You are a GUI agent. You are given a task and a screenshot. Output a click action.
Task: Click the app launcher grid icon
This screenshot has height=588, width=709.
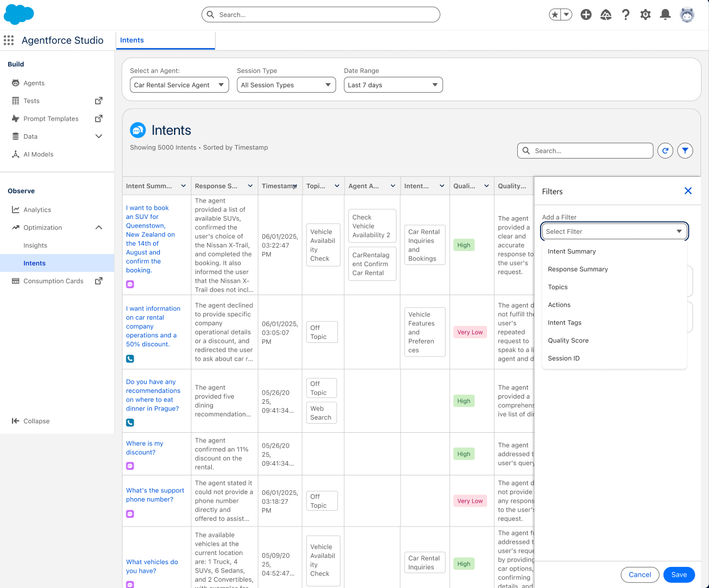[9, 40]
